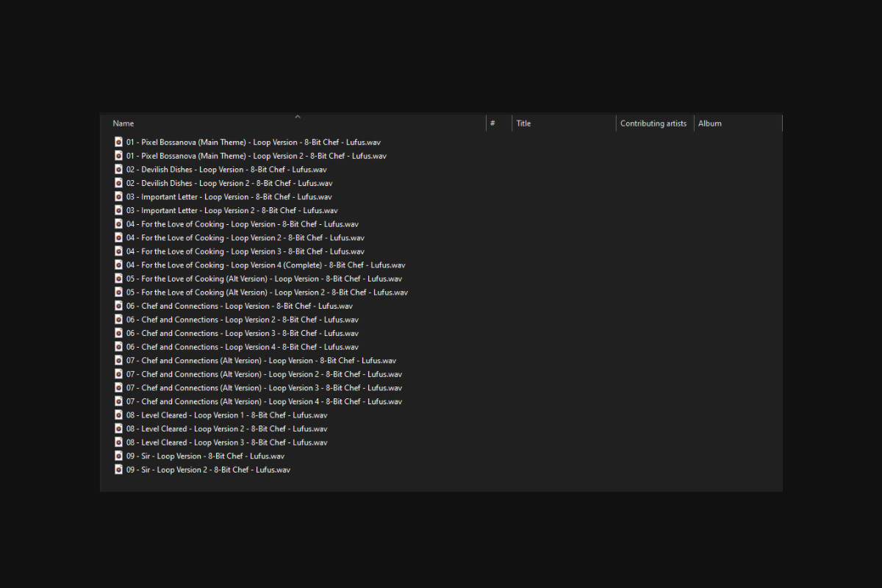Select '06 - Chef and Connections - Loop Version - 8-Bit Chef' name
Viewport: 882px width, 588px height.
[x=239, y=306]
